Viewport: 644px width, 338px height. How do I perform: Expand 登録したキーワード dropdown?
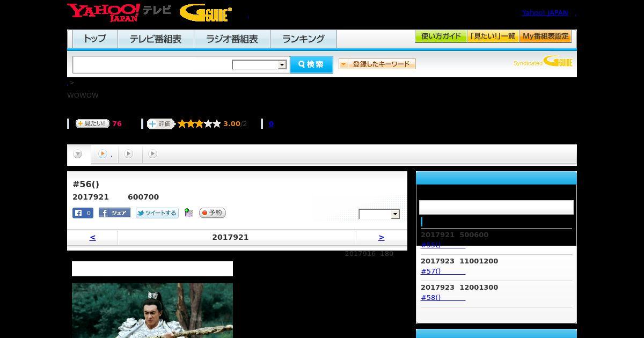pyautogui.click(x=377, y=64)
